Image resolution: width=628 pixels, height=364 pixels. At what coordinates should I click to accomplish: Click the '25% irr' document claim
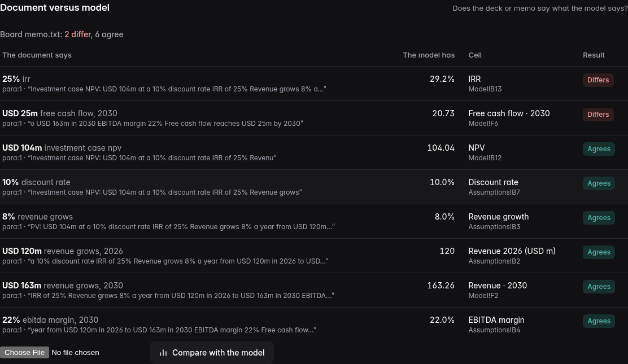(16, 79)
